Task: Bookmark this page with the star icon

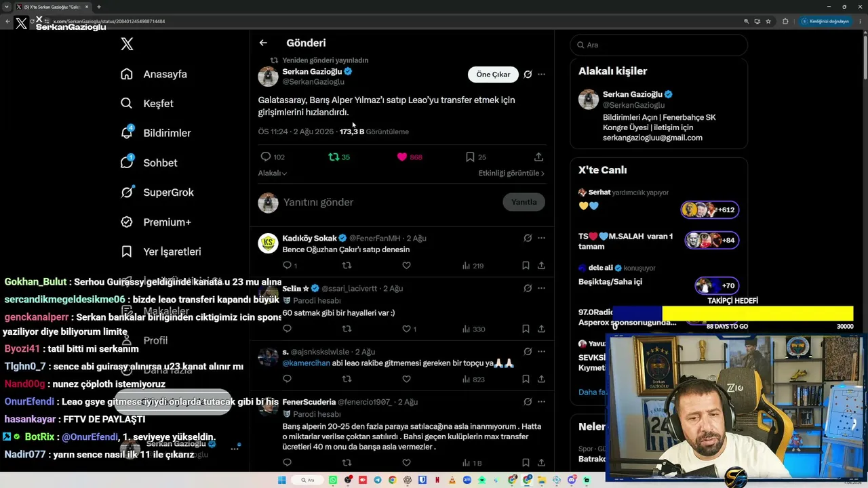Action: pyautogui.click(x=768, y=21)
